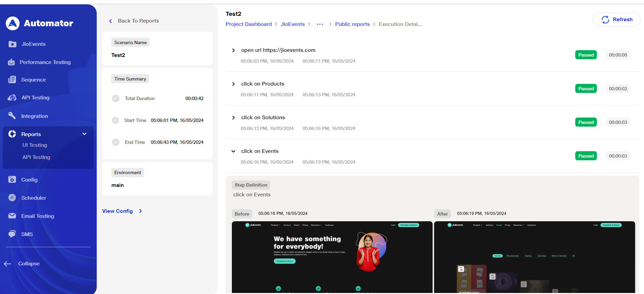Click the SMS chat bubble icon
This screenshot has width=644, height=294.
(12, 234)
